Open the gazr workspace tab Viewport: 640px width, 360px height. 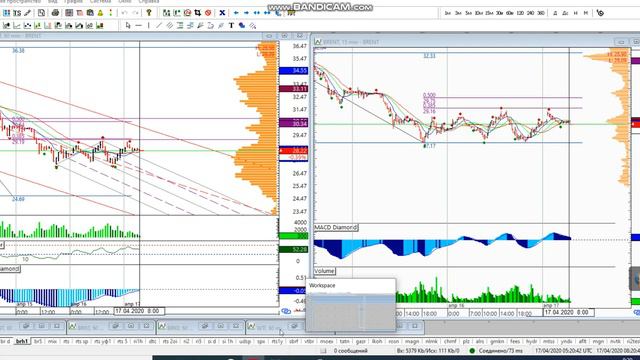(x=360, y=341)
